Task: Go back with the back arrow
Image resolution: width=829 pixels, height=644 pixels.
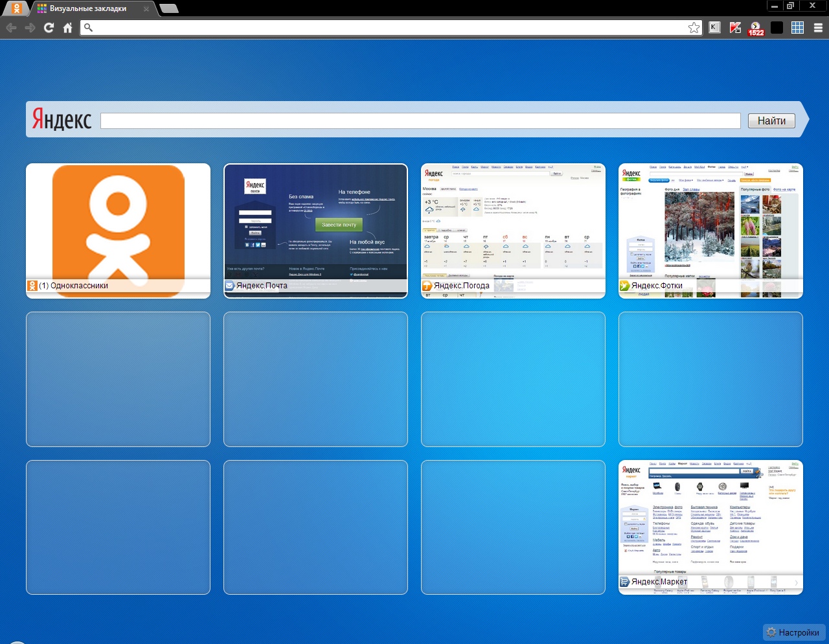Action: coord(11,28)
